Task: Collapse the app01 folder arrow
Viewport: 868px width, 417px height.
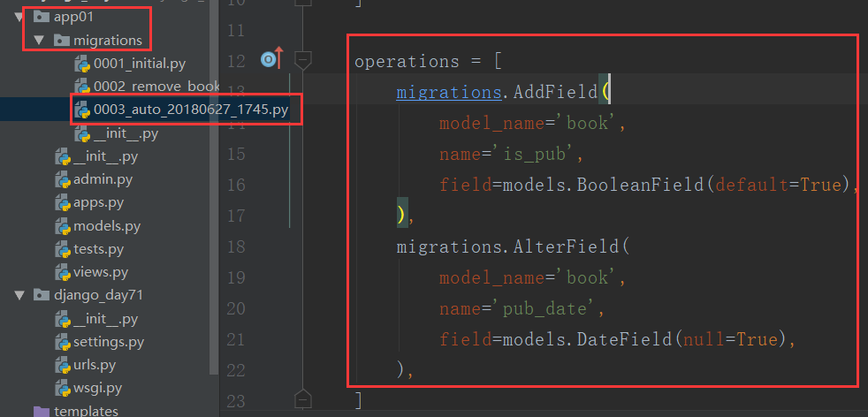Action: point(19,17)
